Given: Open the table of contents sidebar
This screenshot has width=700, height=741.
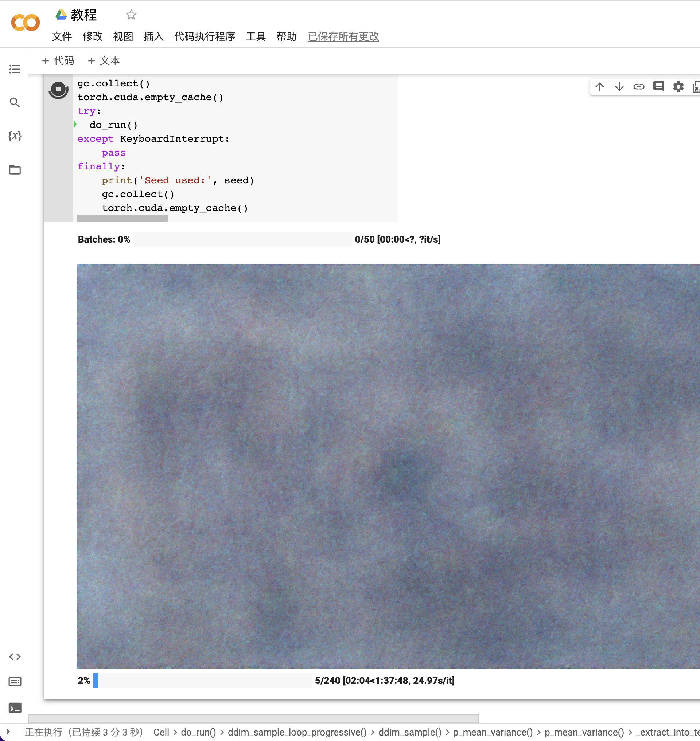Looking at the screenshot, I should (15, 69).
